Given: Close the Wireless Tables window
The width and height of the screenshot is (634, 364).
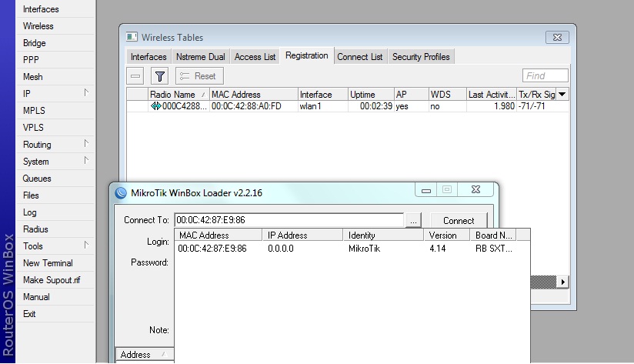Looking at the screenshot, I should point(557,37).
